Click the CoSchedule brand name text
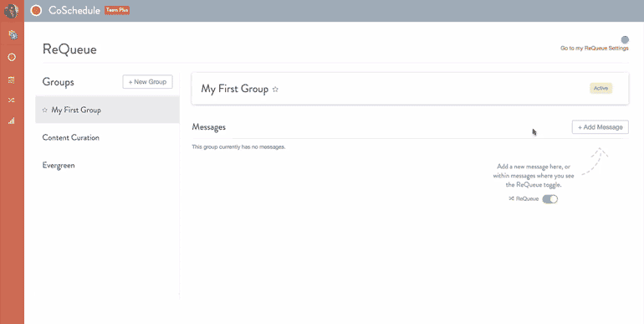The height and width of the screenshot is (324, 644). pos(74,10)
